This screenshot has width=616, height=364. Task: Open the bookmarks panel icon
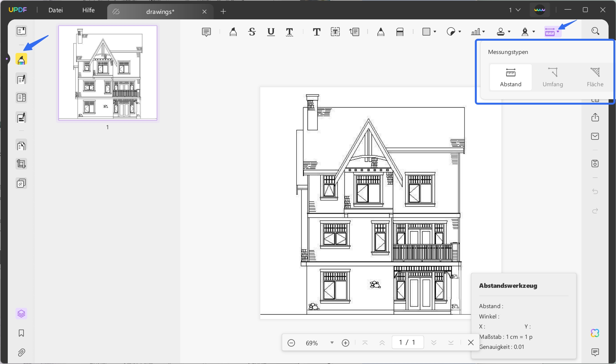click(21, 333)
